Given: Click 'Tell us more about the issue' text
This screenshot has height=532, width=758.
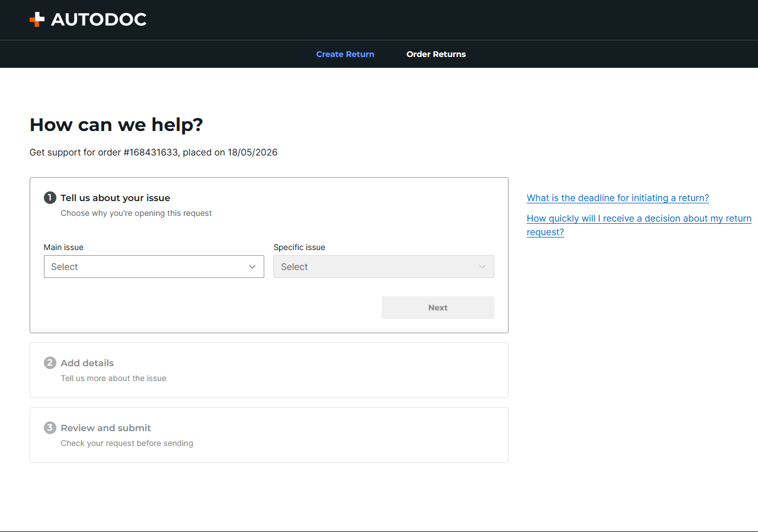Looking at the screenshot, I should [114, 378].
